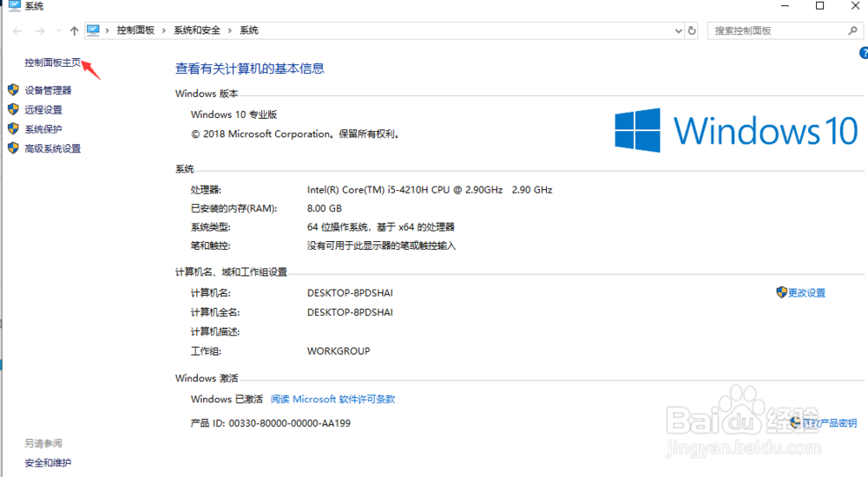This screenshot has width=868, height=477.
Task: Click the Back navigation arrow
Action: [x=17, y=31]
